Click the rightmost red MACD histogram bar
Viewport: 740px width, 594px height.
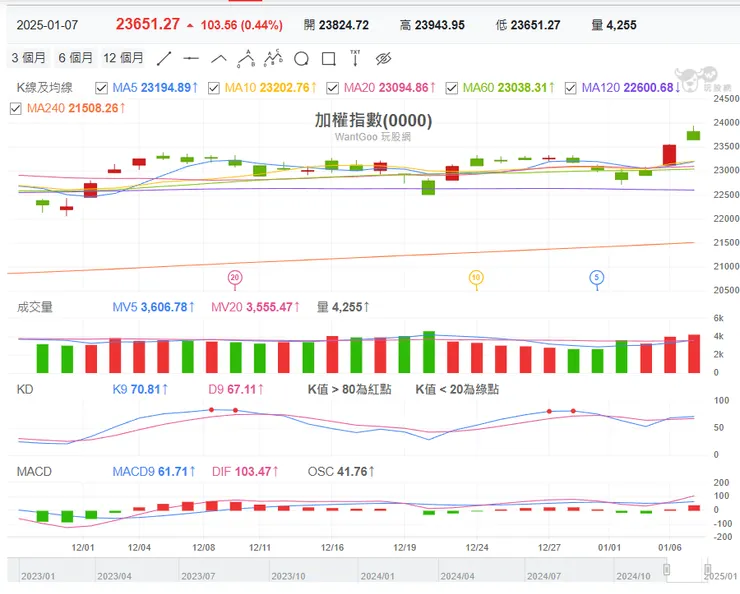coord(694,508)
